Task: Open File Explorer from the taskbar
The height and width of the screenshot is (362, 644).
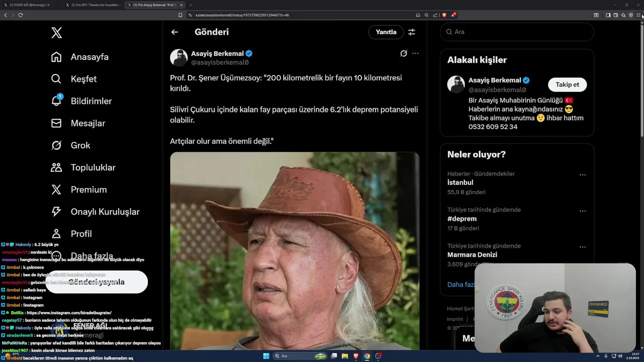Action: [x=345, y=356]
